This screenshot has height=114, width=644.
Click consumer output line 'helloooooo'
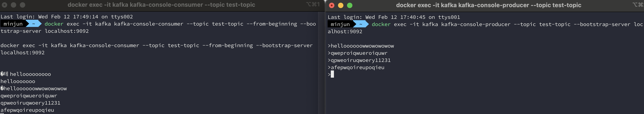click(18, 81)
